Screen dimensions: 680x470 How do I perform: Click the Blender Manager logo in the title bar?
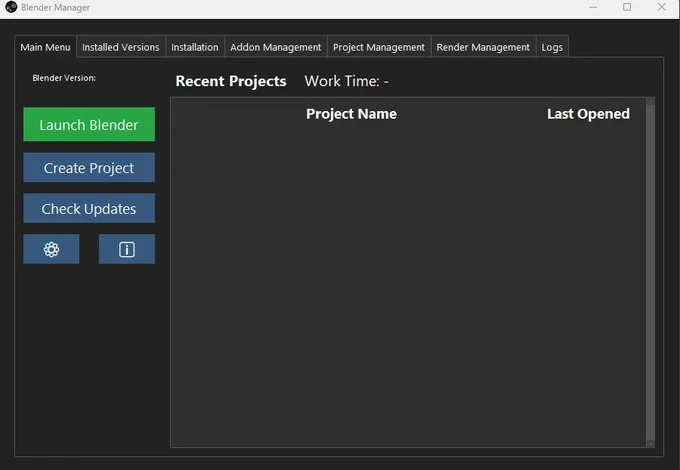(11, 7)
